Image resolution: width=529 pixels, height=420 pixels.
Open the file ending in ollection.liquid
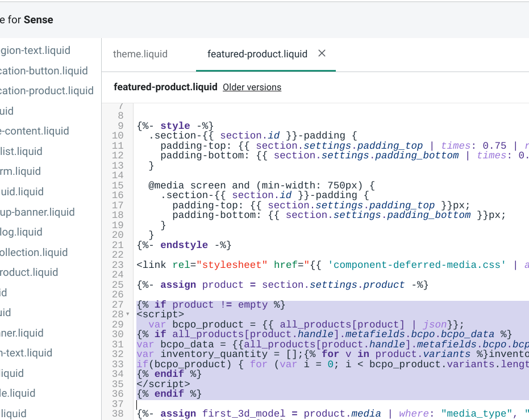[x=34, y=253]
